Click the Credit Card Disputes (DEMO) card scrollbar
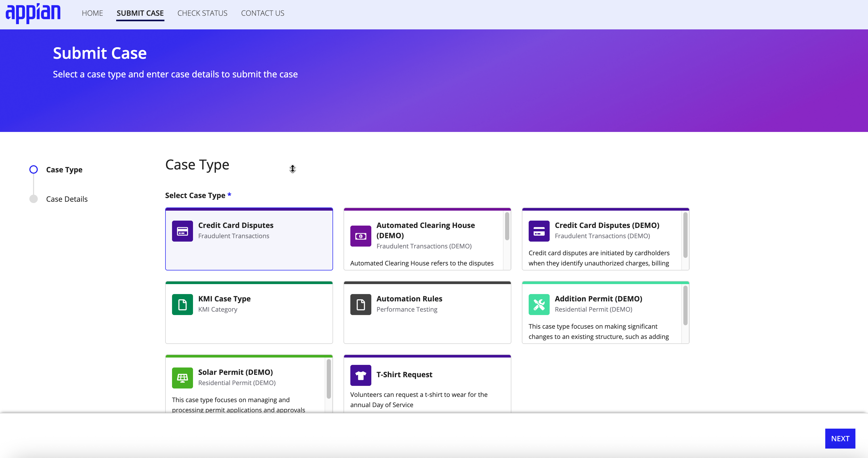Viewport: 868px width, 458px height. [685, 235]
